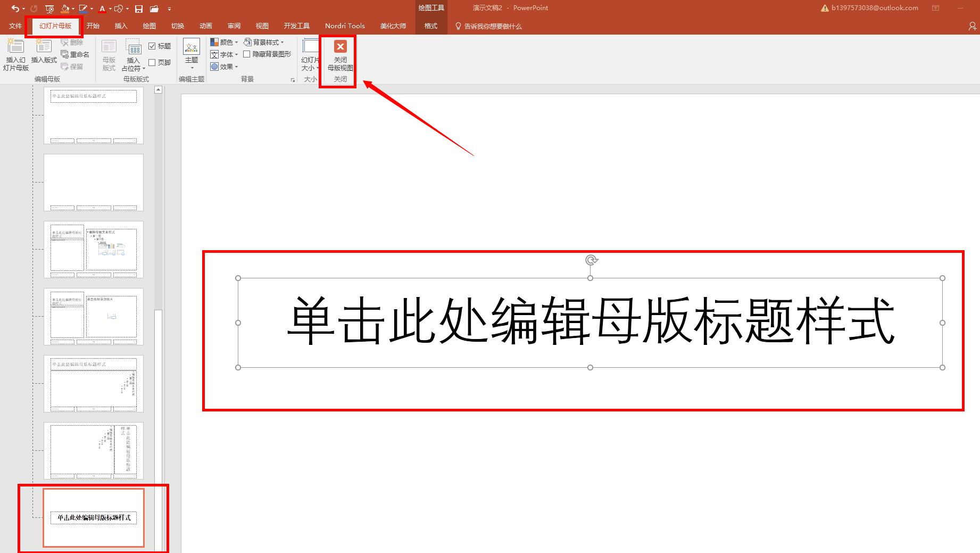Select the last slide layout thumbnail
980x553 pixels.
point(93,518)
